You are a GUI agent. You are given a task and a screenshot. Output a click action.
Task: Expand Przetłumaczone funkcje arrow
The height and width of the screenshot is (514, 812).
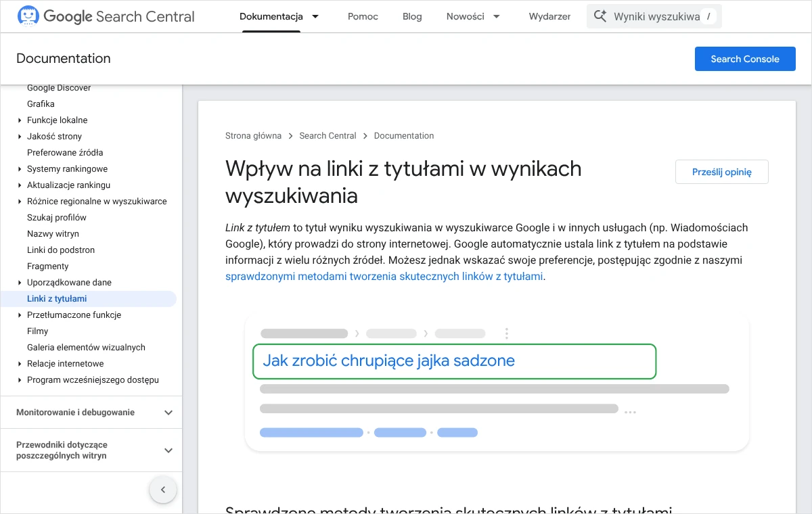20,315
